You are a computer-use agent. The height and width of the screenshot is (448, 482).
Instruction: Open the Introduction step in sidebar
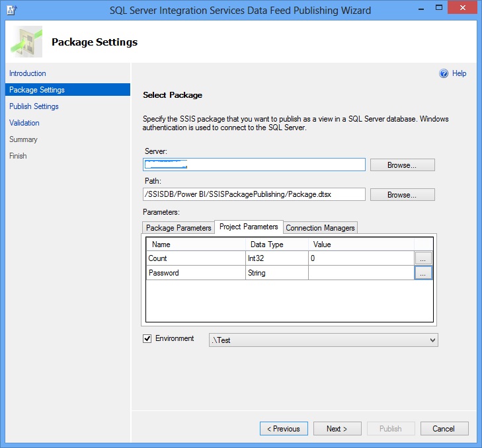coord(28,73)
